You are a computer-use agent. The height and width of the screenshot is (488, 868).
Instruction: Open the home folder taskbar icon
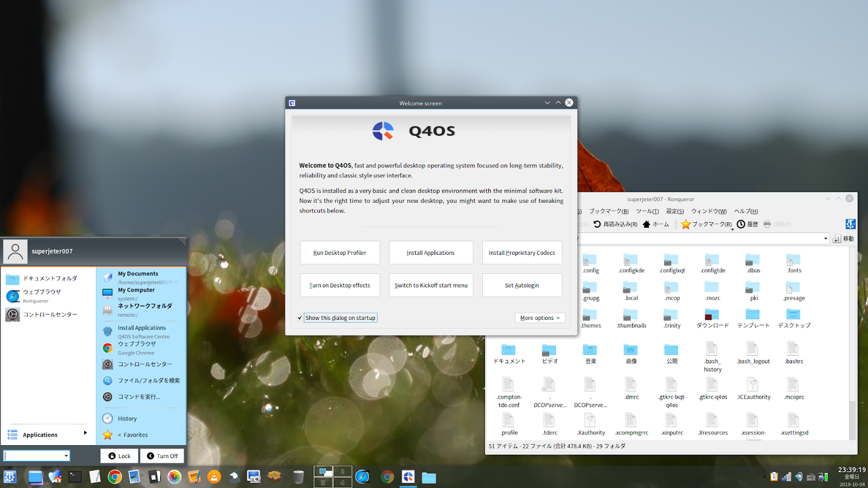tap(55, 477)
